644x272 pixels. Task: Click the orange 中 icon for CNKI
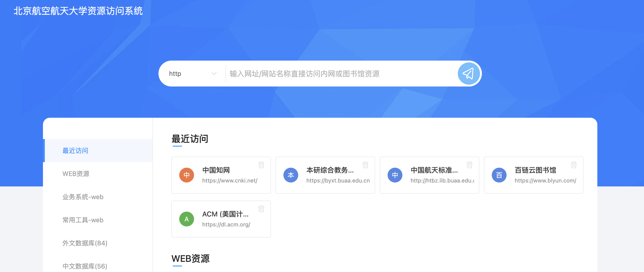click(186, 175)
